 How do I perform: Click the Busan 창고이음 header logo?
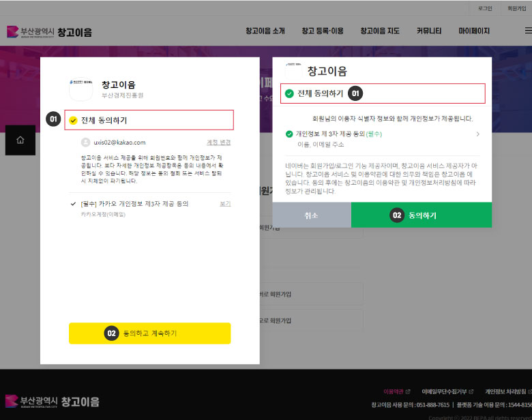pos(50,32)
